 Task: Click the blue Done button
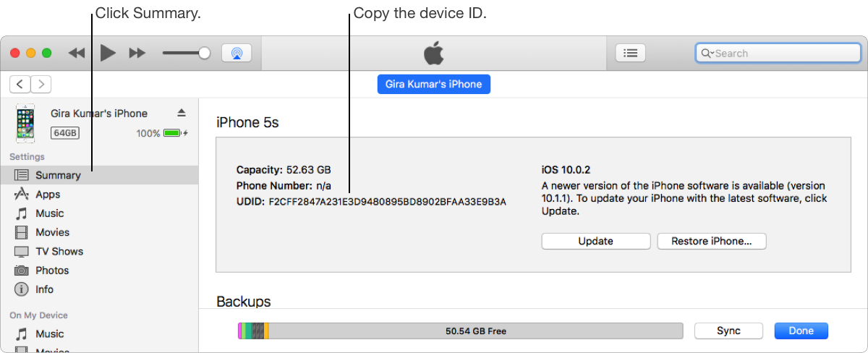click(x=801, y=331)
